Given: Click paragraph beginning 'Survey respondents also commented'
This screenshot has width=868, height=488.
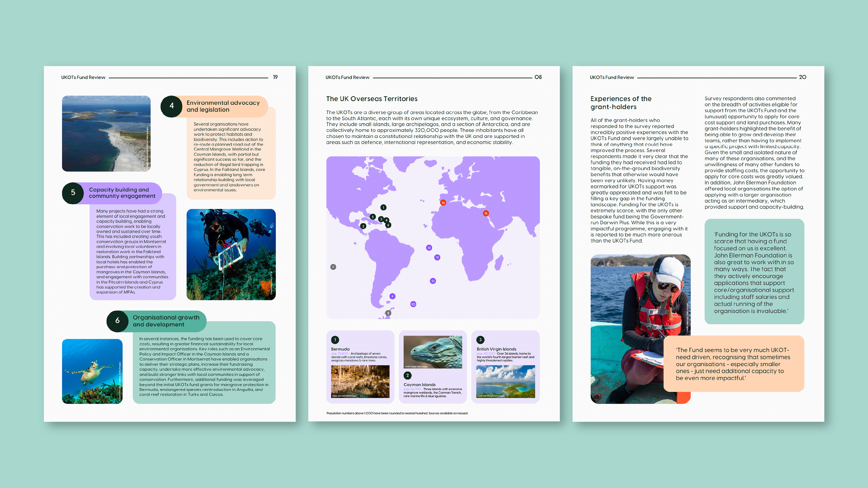Looking at the screenshot, I should pos(754,152).
